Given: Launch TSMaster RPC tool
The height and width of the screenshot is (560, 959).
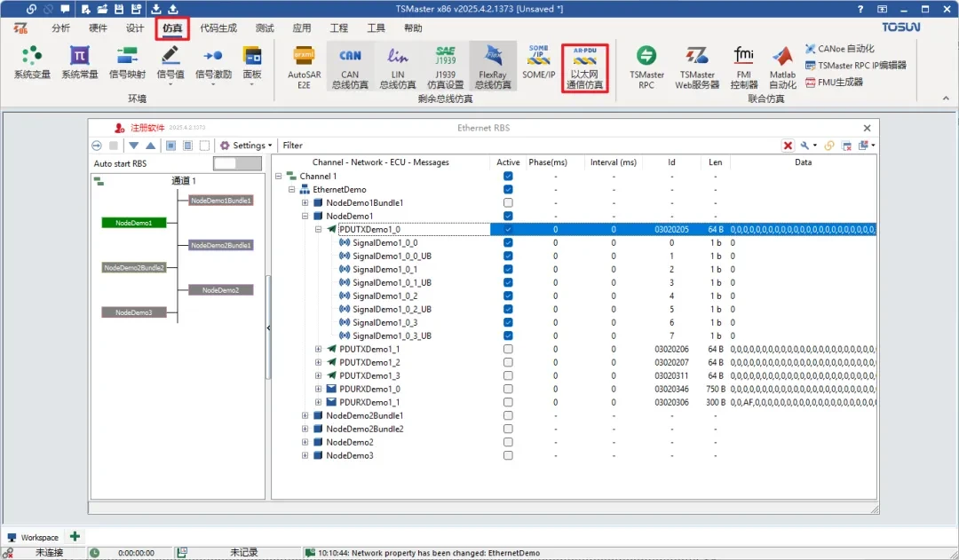Looking at the screenshot, I should pos(646,67).
